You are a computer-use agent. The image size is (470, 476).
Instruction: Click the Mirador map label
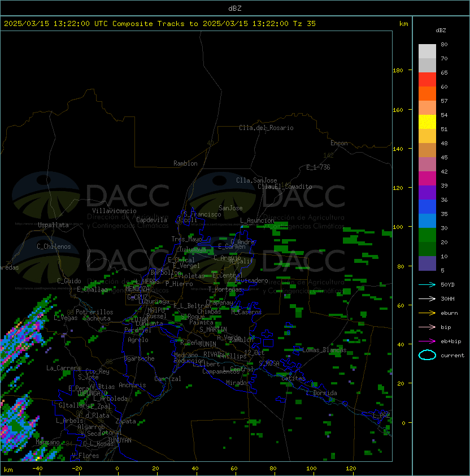click(x=238, y=383)
